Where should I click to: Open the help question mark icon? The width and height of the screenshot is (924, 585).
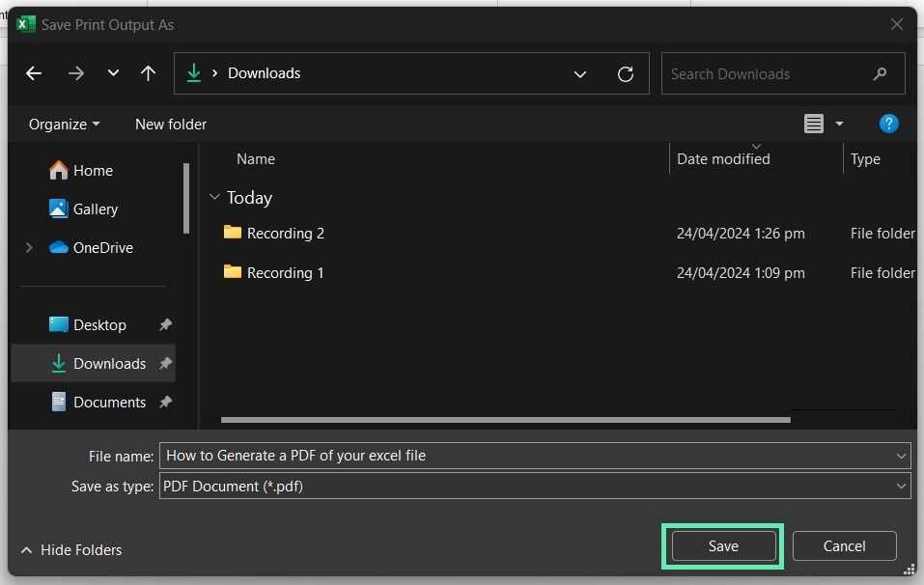coord(888,124)
